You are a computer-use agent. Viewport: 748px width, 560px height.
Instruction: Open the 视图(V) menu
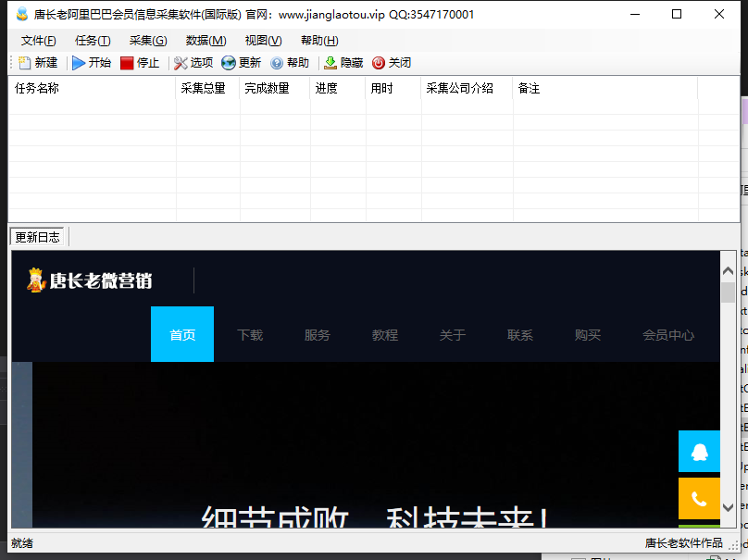coord(263,41)
